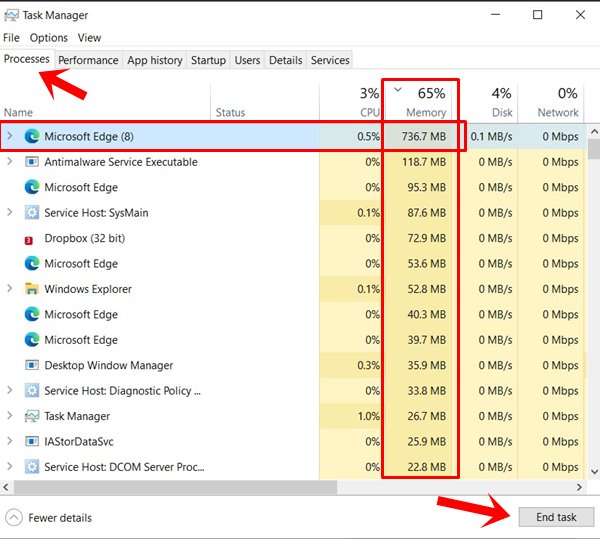600x539 pixels.
Task: Expand the Microsoft Edge (8) process group
Action: (10, 136)
